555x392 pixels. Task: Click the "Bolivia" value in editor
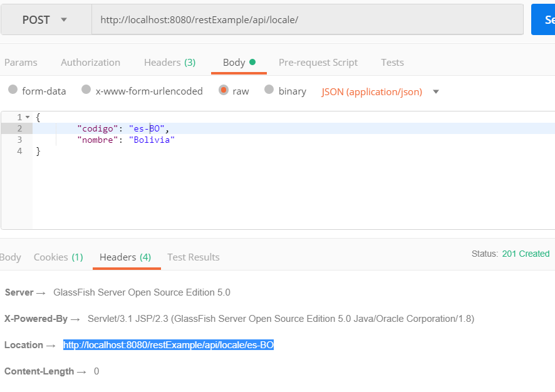pos(152,140)
